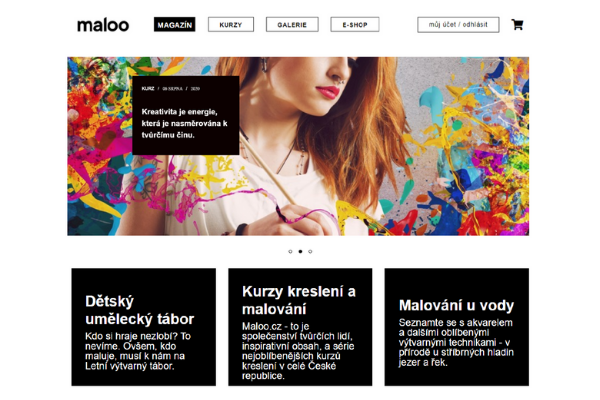Image resolution: width=600 pixels, height=400 pixels.
Task: Click the 'Seznamte se s akvarelem' card description
Action: click(x=456, y=342)
